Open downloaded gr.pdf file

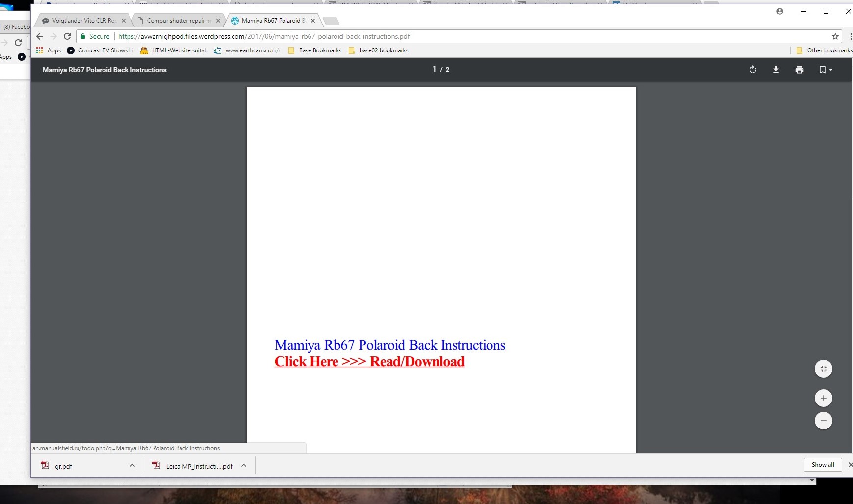tap(63, 466)
